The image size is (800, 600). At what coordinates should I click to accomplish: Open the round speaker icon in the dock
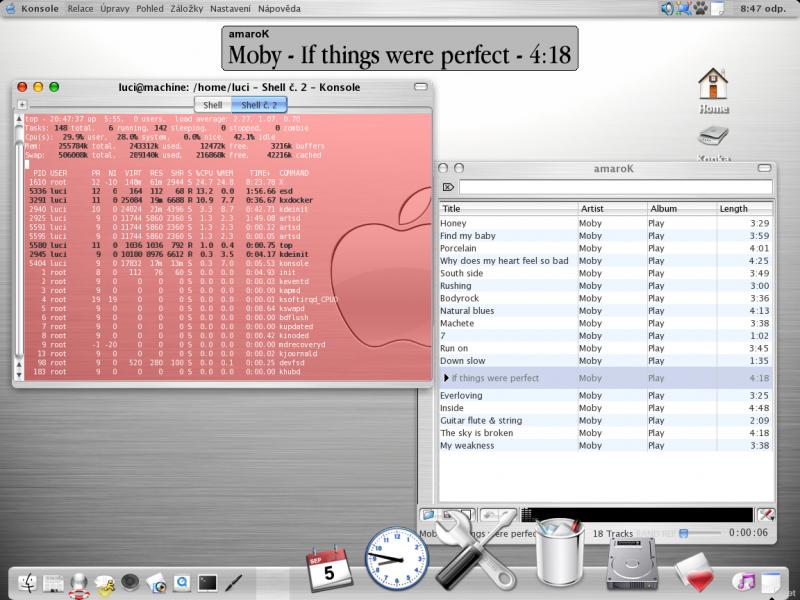(x=130, y=583)
